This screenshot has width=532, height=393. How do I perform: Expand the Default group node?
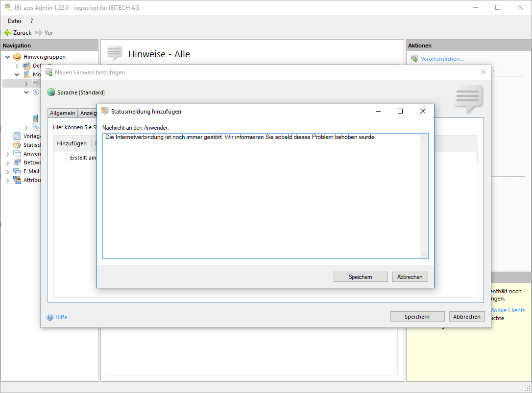pos(17,66)
